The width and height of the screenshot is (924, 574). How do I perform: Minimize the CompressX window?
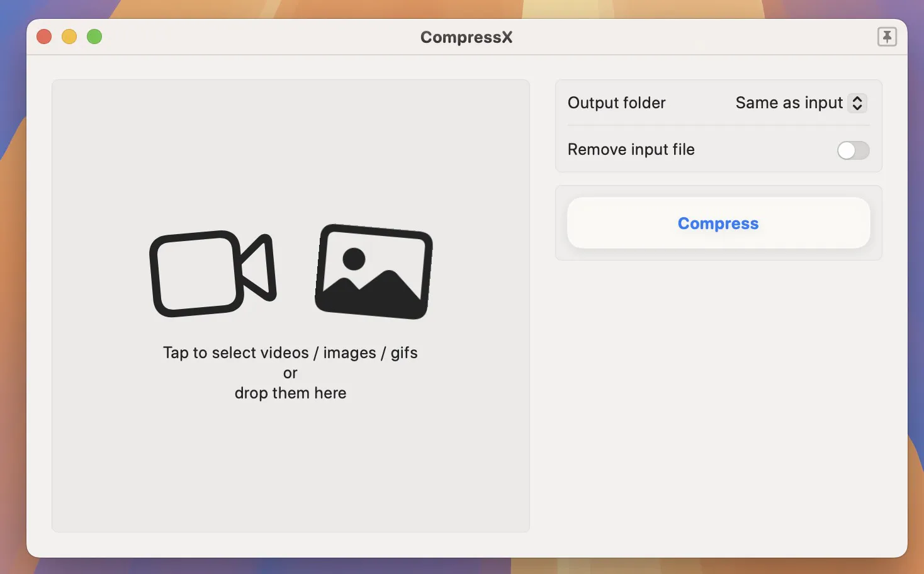69,37
